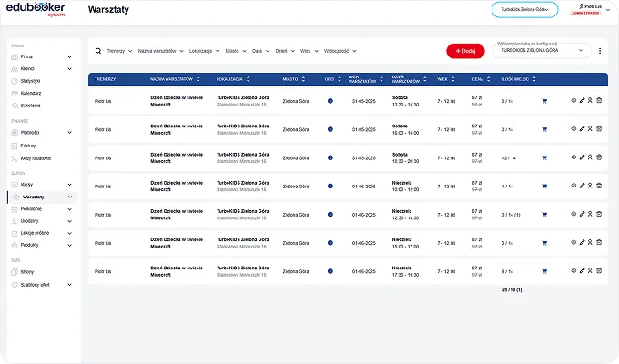Screen dimensions: 619x364
Task: Toggle visibility eye for Niedziela 10:00 workshop
Action: pos(573,186)
